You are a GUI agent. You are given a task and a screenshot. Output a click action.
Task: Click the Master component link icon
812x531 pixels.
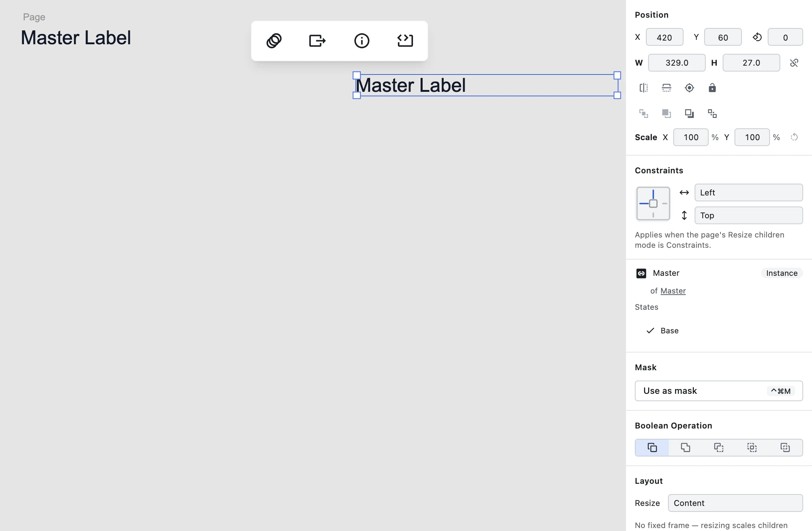pos(641,273)
